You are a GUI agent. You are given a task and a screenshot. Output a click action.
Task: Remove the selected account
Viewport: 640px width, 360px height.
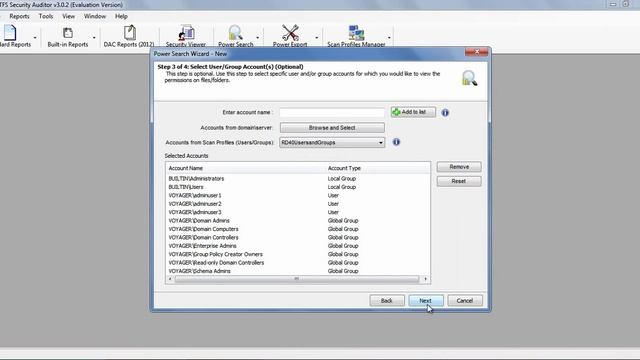(x=459, y=167)
